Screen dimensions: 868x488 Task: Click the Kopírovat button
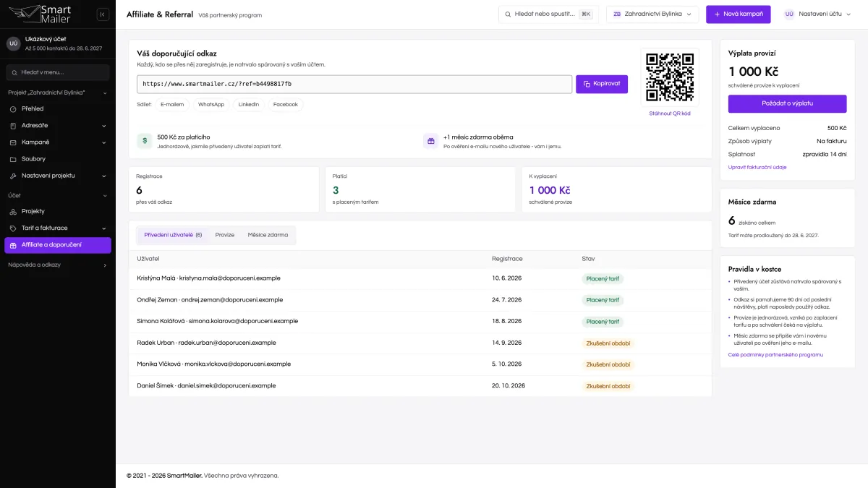tap(602, 84)
